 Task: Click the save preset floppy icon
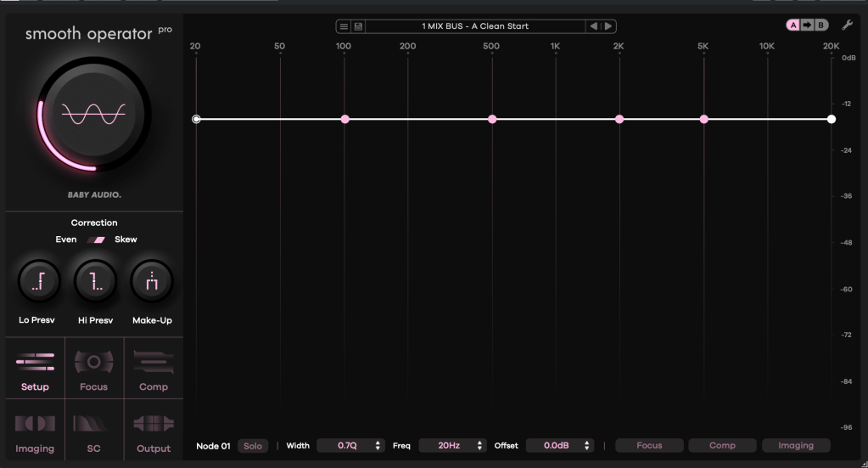(x=358, y=26)
